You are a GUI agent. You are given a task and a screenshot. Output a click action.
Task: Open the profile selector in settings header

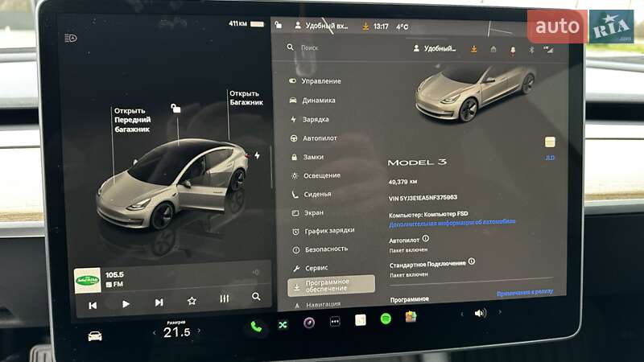coord(435,48)
